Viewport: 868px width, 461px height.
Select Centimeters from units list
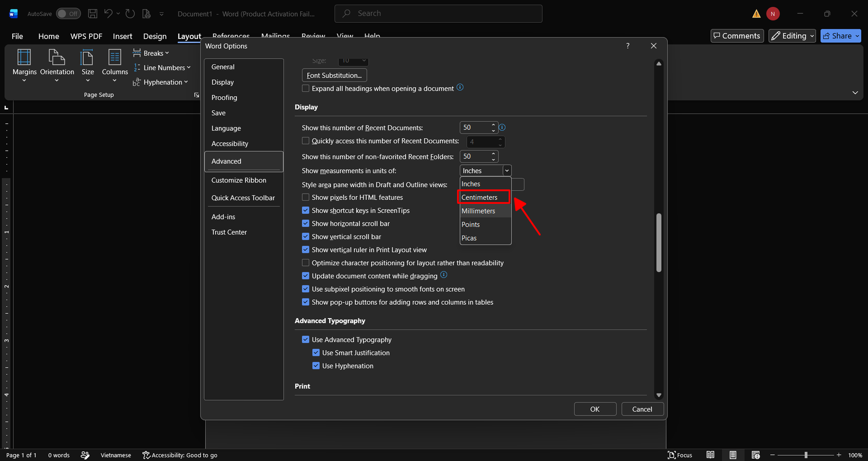pyautogui.click(x=485, y=197)
